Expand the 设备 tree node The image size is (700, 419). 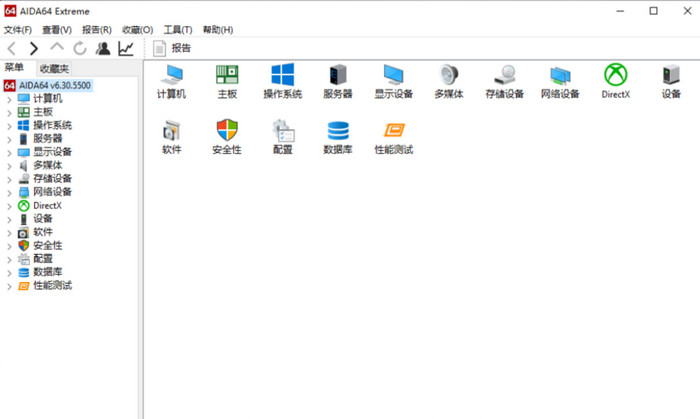9,220
